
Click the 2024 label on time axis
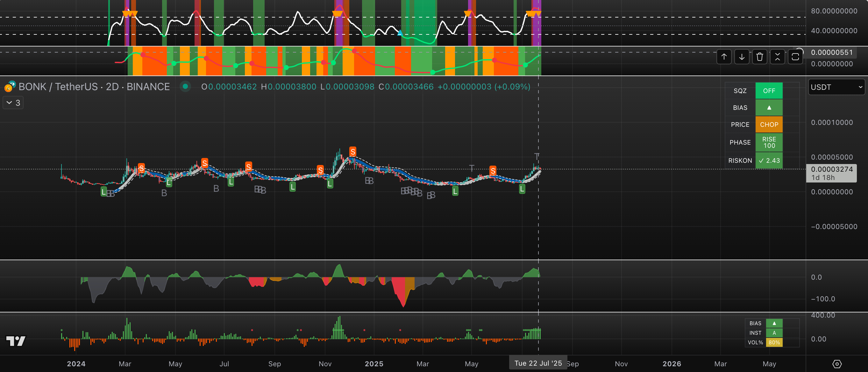click(76, 364)
